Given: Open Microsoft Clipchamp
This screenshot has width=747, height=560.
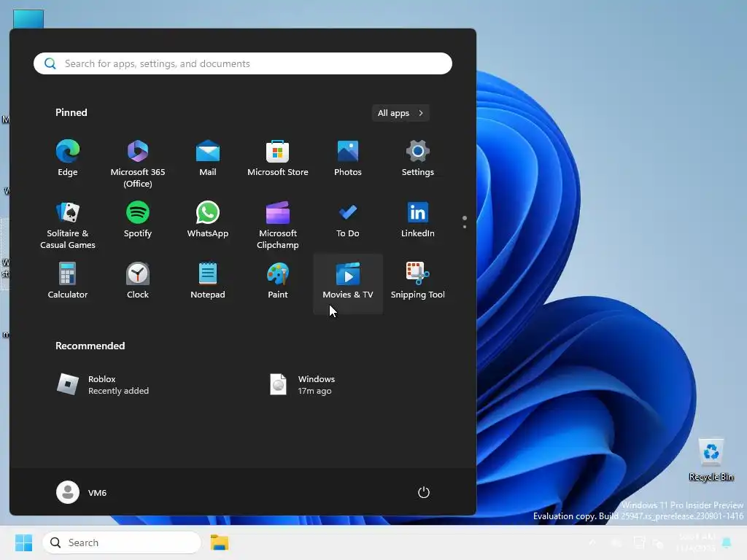Looking at the screenshot, I should coord(278,224).
